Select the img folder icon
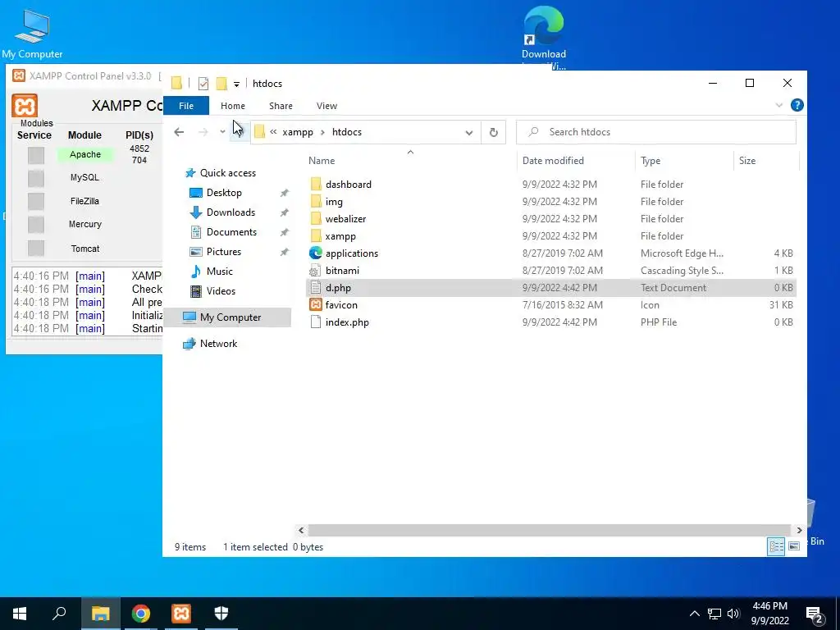The width and height of the screenshot is (840, 630). click(316, 202)
